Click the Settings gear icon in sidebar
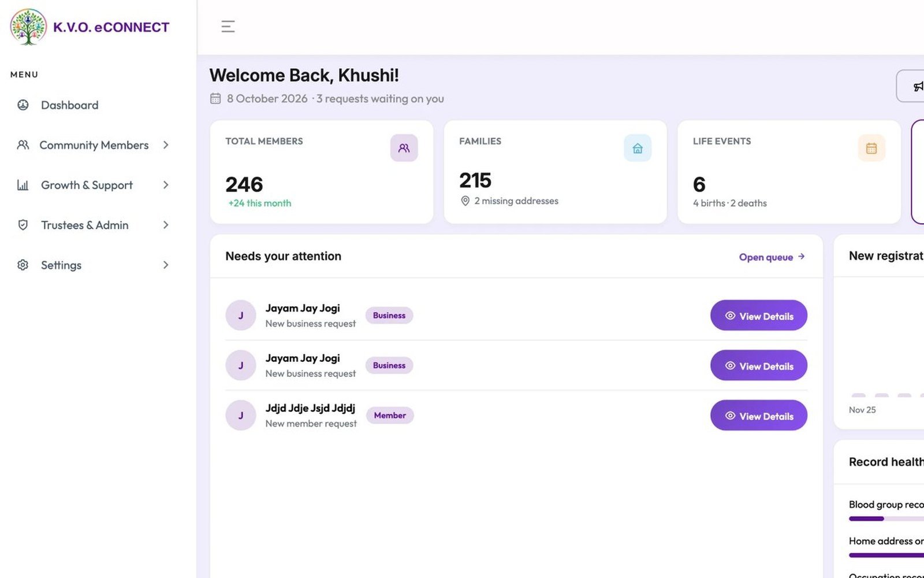Image resolution: width=924 pixels, height=578 pixels. tap(23, 265)
